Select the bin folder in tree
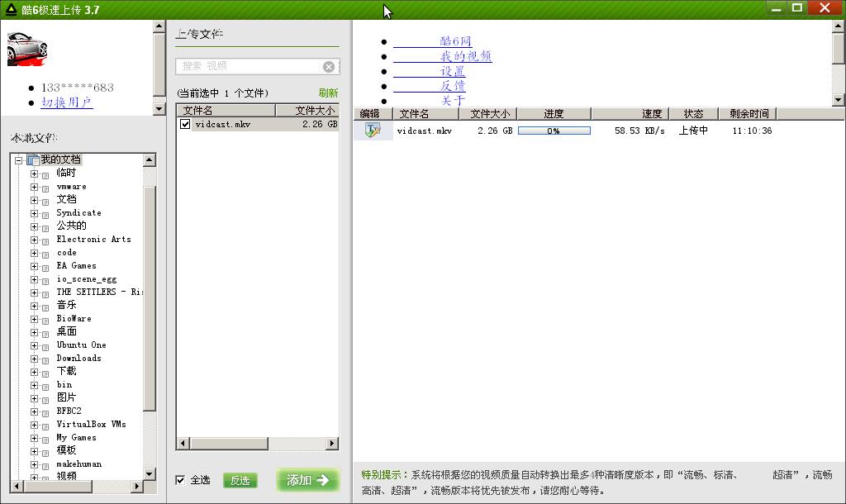 tap(64, 384)
